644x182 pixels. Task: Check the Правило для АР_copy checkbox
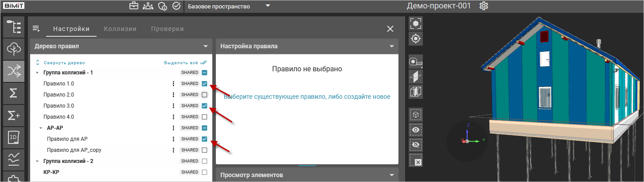(204, 150)
